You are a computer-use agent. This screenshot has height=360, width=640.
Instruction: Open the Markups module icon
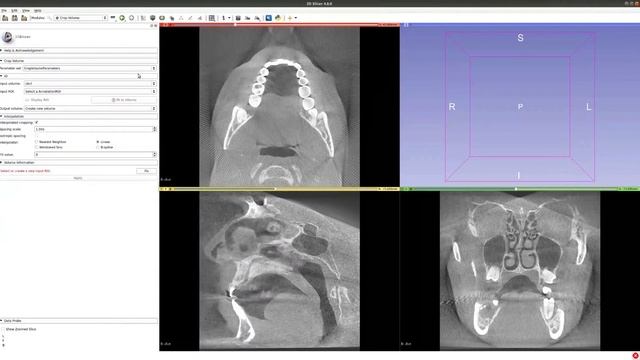coord(190,18)
